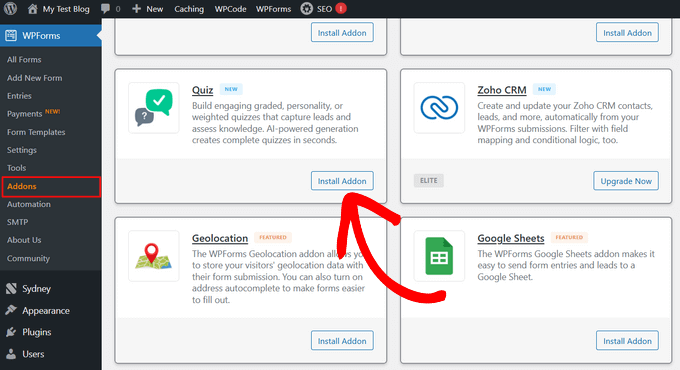Open the SEO admin bar menu
This screenshot has width=680, height=370.
[x=324, y=9]
